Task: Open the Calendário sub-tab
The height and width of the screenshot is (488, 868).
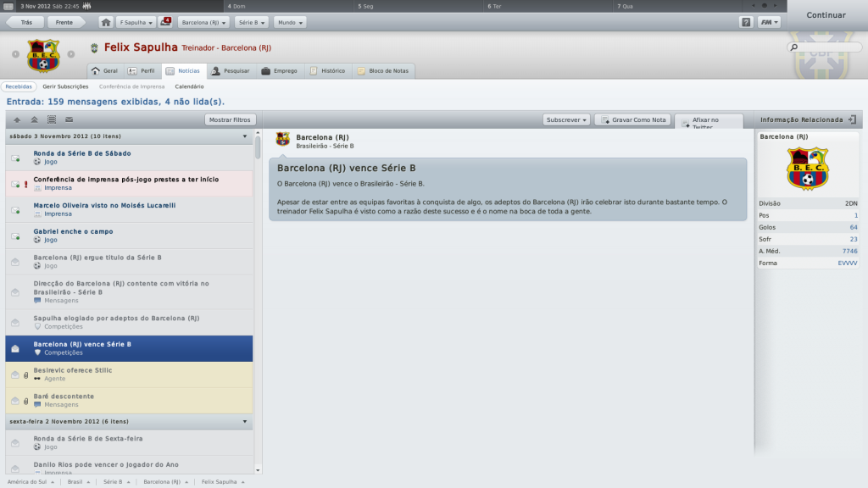Action: point(189,86)
